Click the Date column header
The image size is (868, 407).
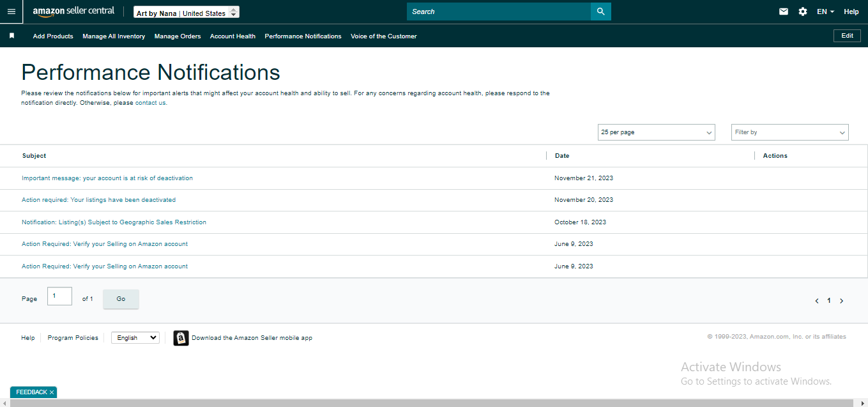click(x=562, y=156)
